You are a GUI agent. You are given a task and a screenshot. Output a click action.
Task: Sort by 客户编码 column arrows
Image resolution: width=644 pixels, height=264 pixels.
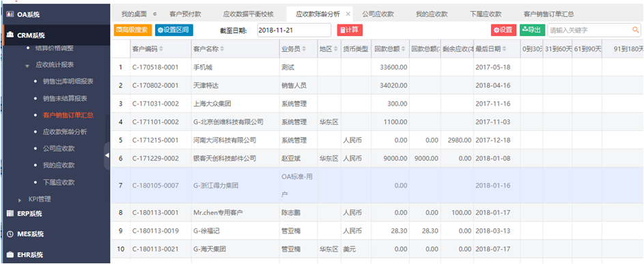(161, 49)
